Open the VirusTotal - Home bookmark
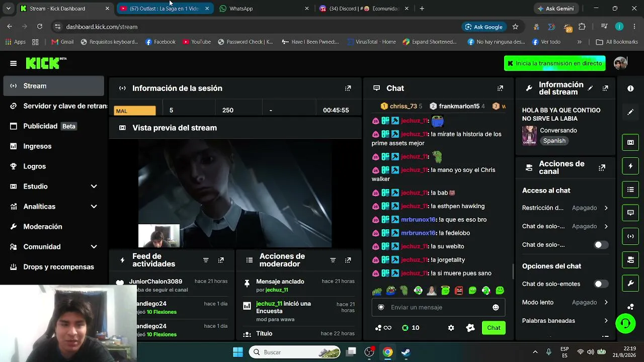This screenshot has height=362, width=644. click(x=372, y=42)
